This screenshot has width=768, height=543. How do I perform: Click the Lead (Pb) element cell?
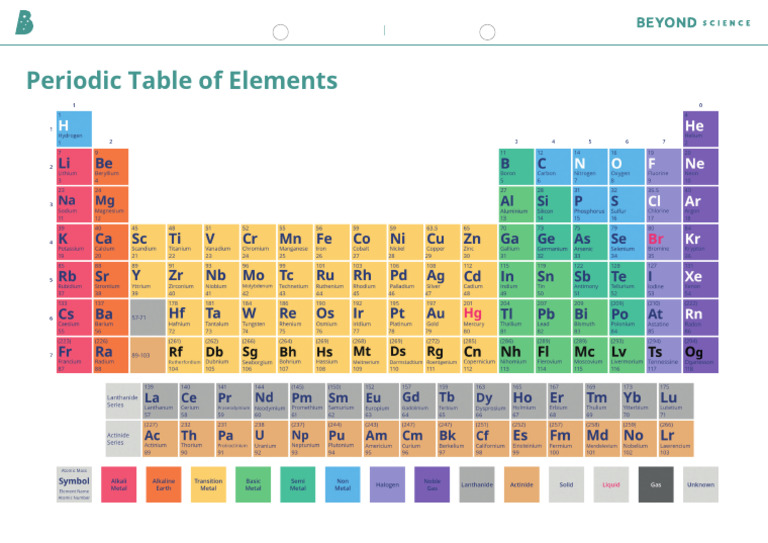553,317
